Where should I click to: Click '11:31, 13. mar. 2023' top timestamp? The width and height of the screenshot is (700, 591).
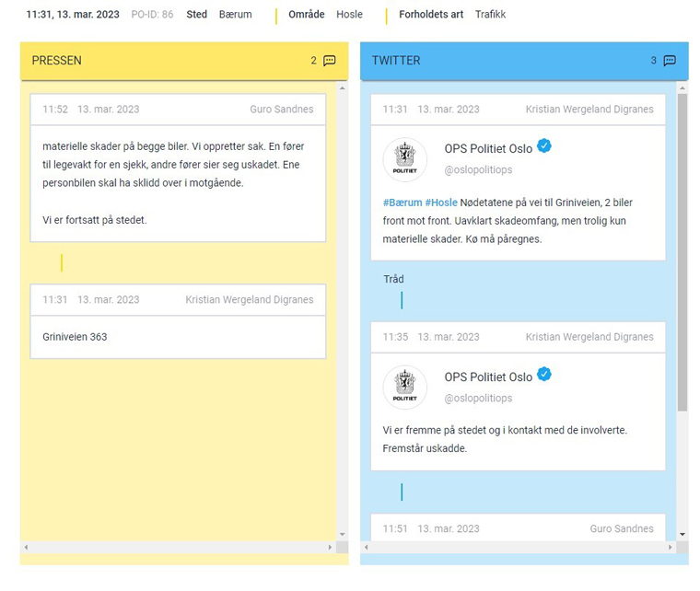click(x=73, y=15)
